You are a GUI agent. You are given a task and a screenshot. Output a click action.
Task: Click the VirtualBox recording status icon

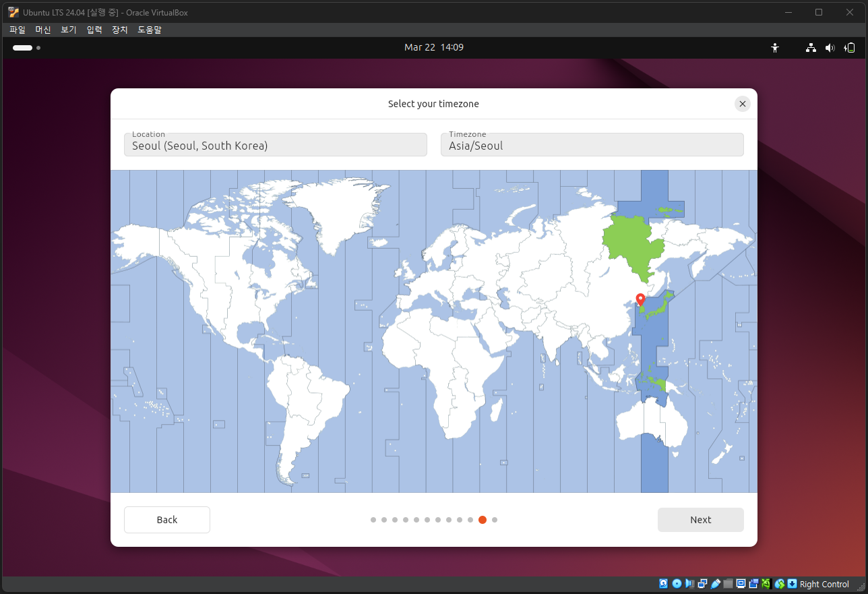click(753, 584)
